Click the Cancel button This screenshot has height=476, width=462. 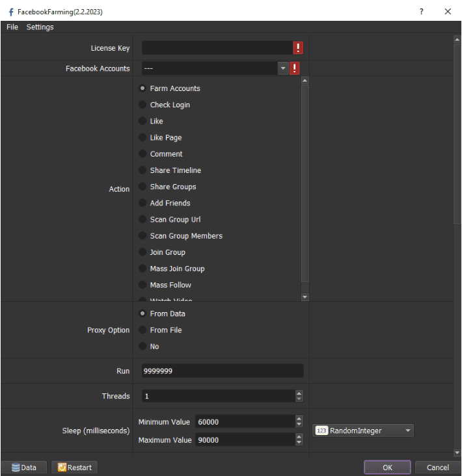click(x=437, y=467)
